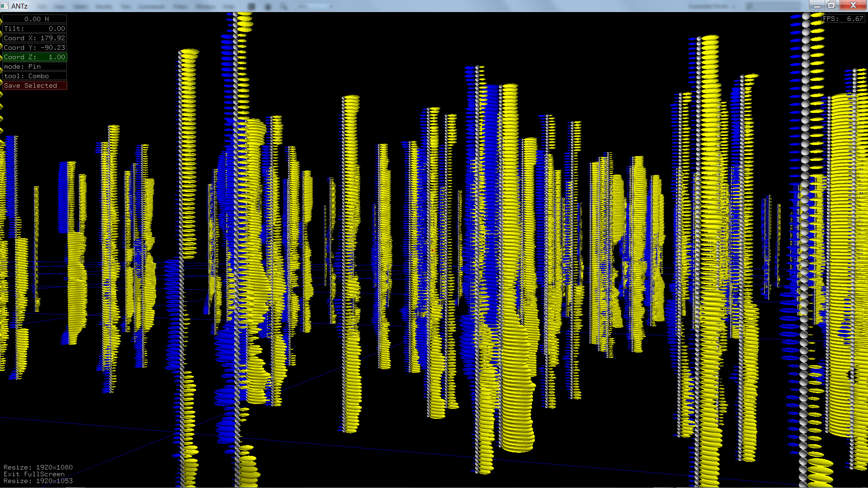Screen dimensions: 868x488
Task: Click the Coord X value field
Action: (34, 38)
